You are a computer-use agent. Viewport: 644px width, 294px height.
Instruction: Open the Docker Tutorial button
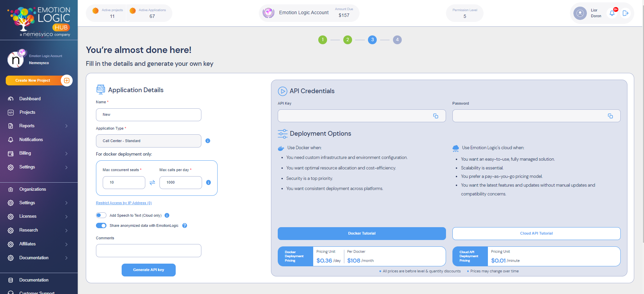coord(362,234)
